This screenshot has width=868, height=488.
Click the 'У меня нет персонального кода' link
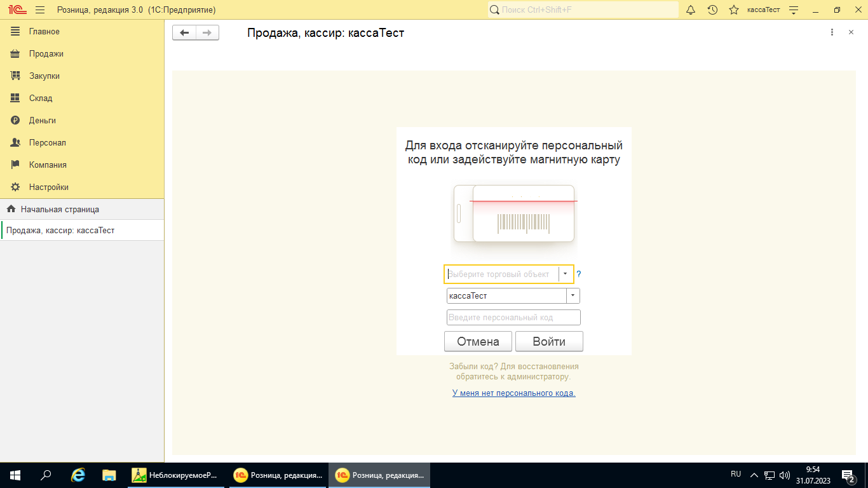(x=513, y=393)
